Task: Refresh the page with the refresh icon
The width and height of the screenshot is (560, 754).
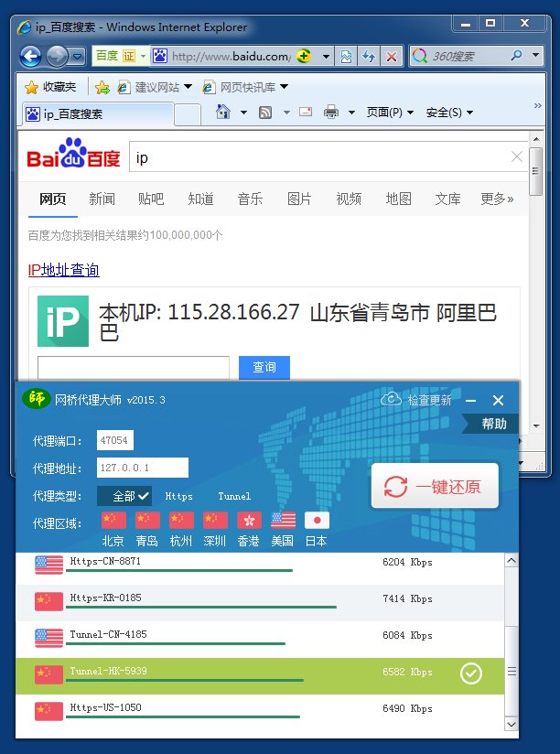Action: [x=368, y=57]
